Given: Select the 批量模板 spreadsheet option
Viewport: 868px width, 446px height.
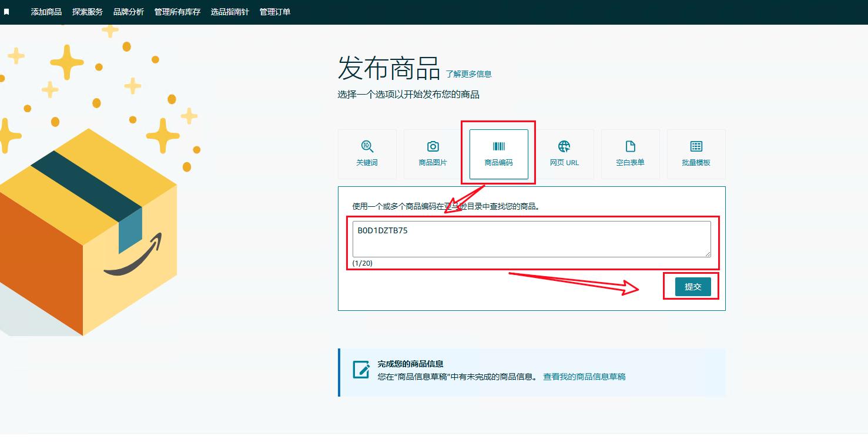Looking at the screenshot, I should point(696,154).
